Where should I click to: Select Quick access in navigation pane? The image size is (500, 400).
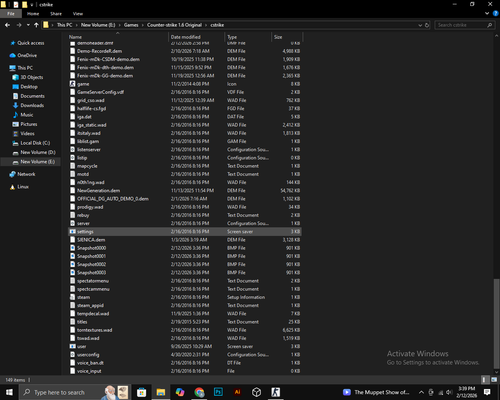(30, 43)
